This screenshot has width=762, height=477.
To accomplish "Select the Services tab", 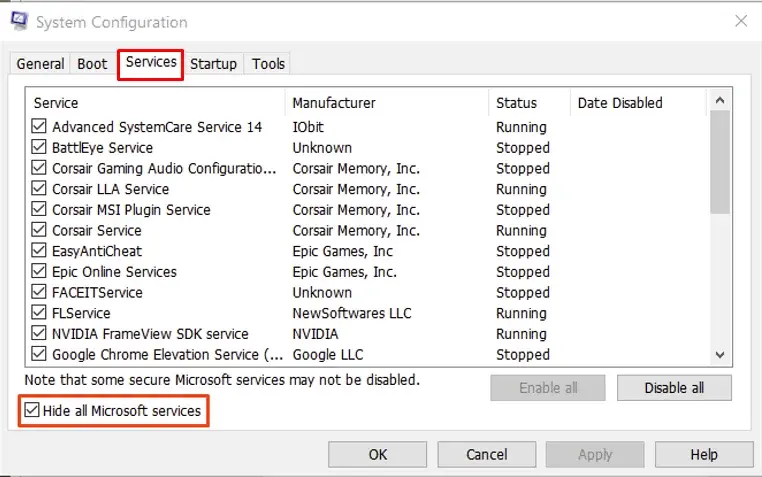I will tap(151, 63).
